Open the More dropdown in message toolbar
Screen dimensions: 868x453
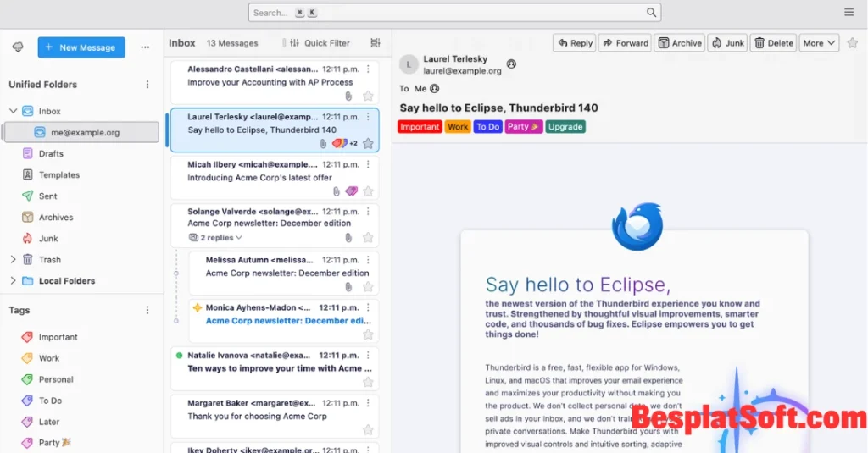(819, 43)
